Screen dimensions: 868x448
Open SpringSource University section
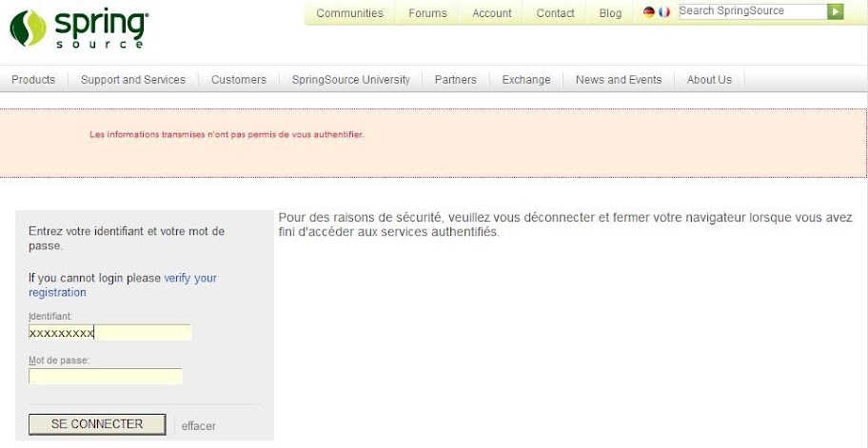tap(351, 80)
